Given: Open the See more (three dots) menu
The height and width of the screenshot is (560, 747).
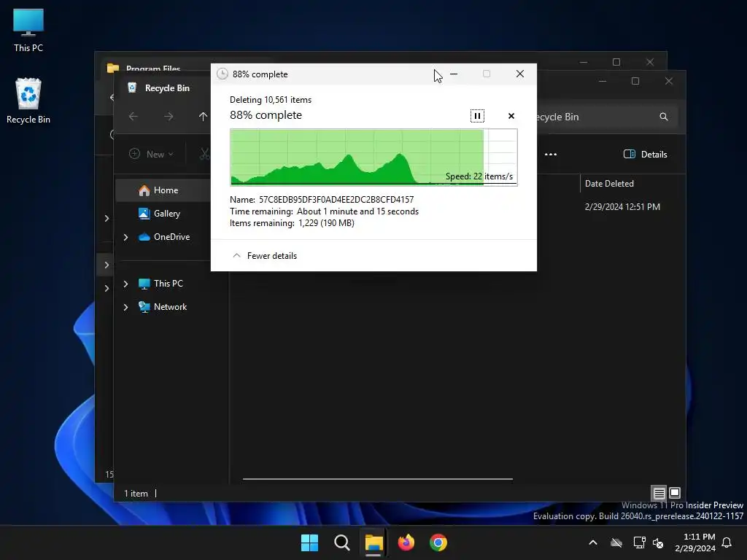Looking at the screenshot, I should 551,155.
